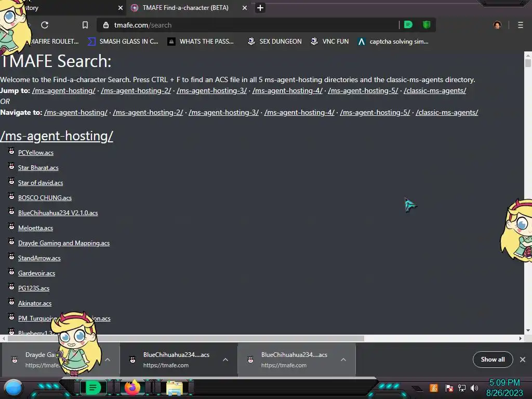Screen dimensions: 532x399
Task: Expand options for rightmost BlueChihuahua234 download
Action: point(343,360)
